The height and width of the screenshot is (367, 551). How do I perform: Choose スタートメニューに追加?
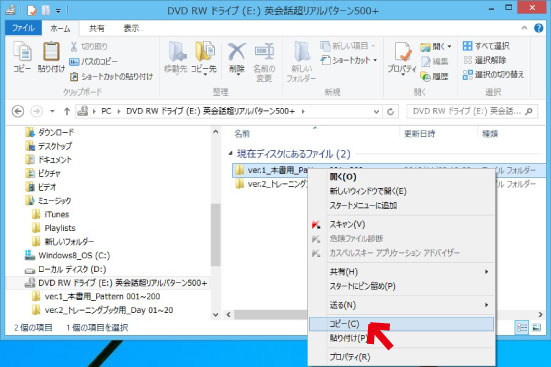(401, 205)
